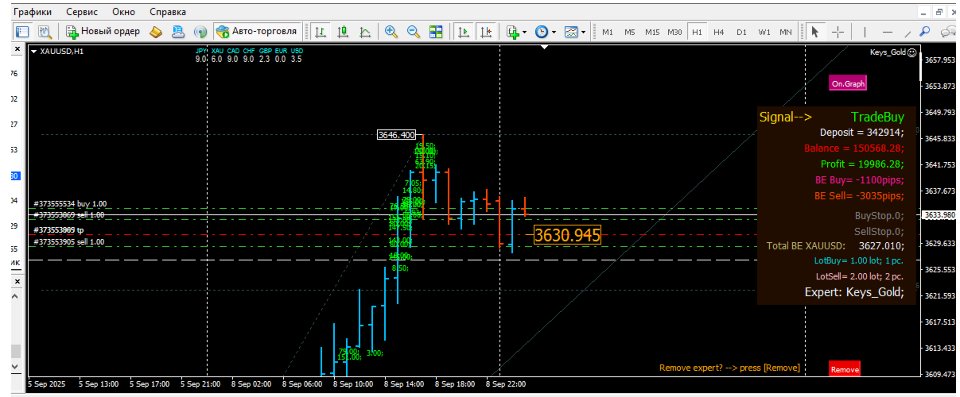
Task: Open the Market Watch panel icon
Action: (x=23, y=31)
